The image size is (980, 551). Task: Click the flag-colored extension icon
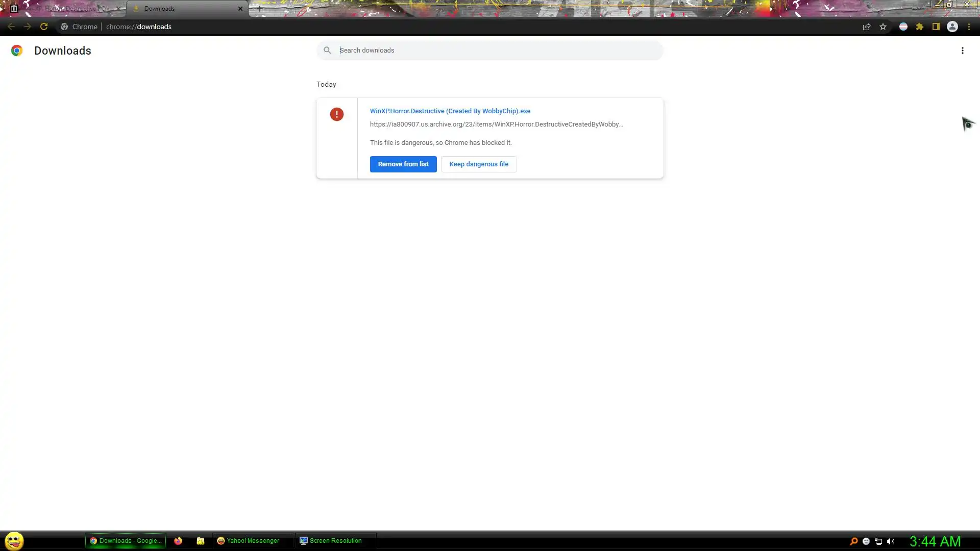click(903, 27)
